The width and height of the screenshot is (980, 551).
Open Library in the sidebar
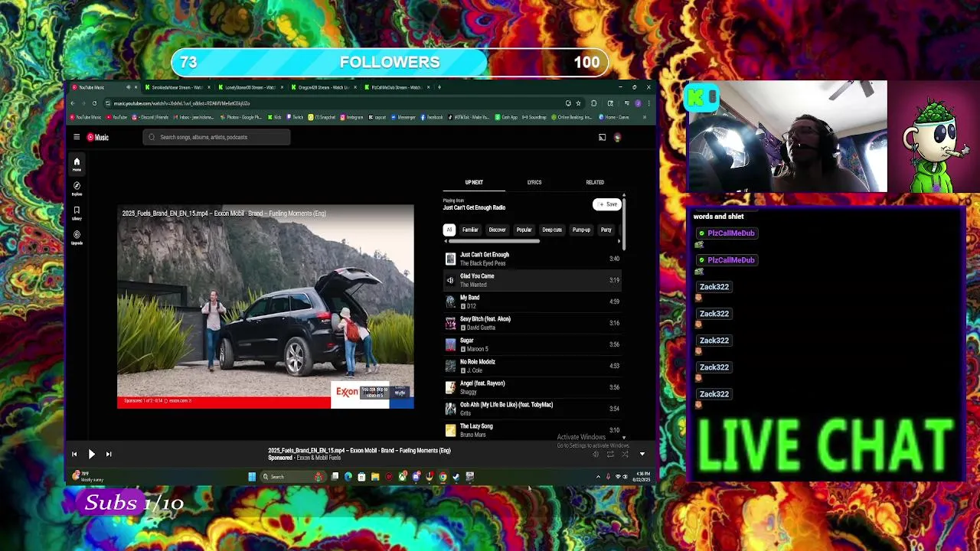[x=77, y=213]
